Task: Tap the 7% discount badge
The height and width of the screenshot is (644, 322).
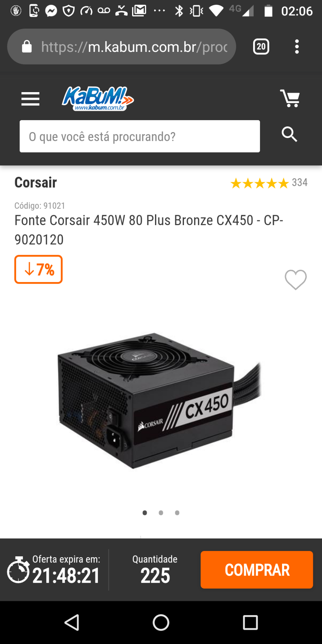Action: coord(38,269)
